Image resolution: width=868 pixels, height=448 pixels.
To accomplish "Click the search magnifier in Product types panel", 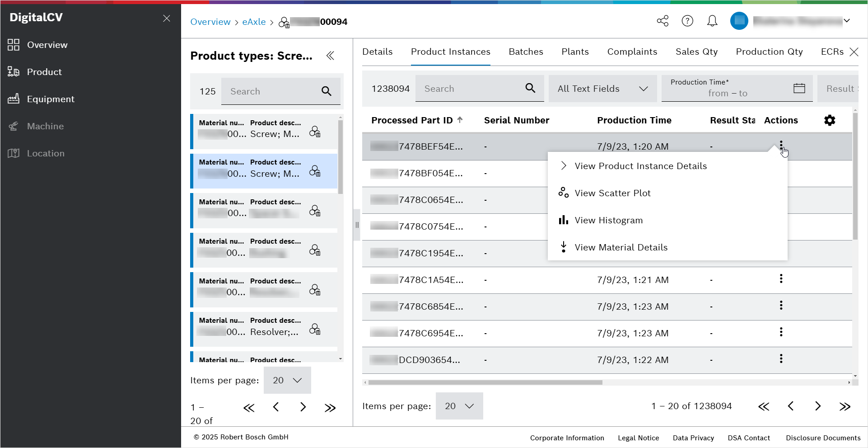I will tap(327, 91).
